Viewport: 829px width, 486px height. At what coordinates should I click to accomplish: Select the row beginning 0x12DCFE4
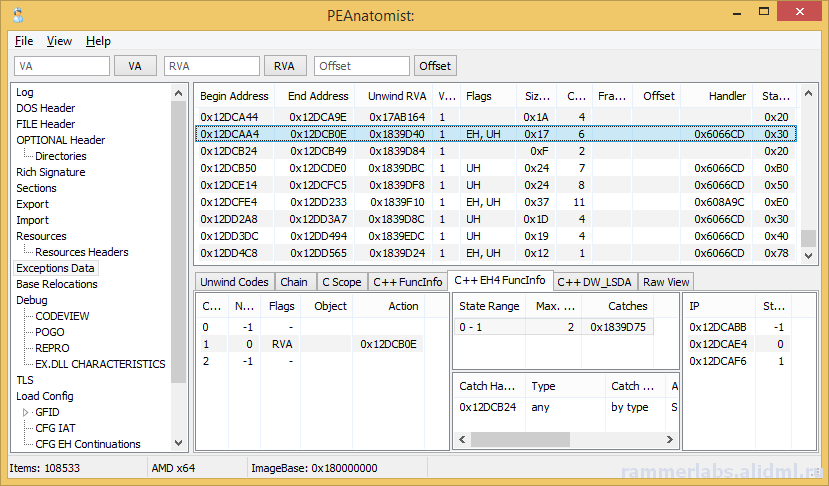pyautogui.click(x=495, y=202)
